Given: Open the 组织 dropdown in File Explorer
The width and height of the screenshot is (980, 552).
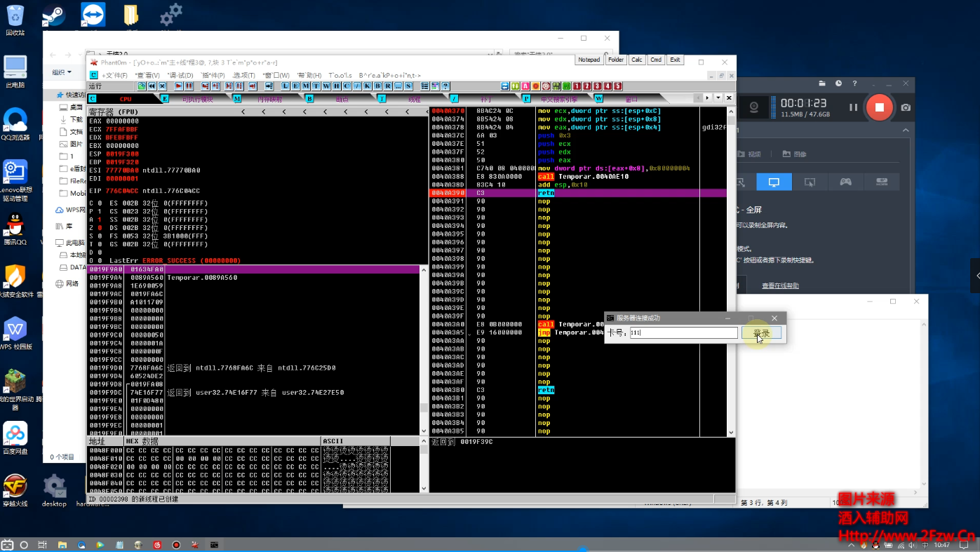Looking at the screenshot, I should [x=62, y=72].
